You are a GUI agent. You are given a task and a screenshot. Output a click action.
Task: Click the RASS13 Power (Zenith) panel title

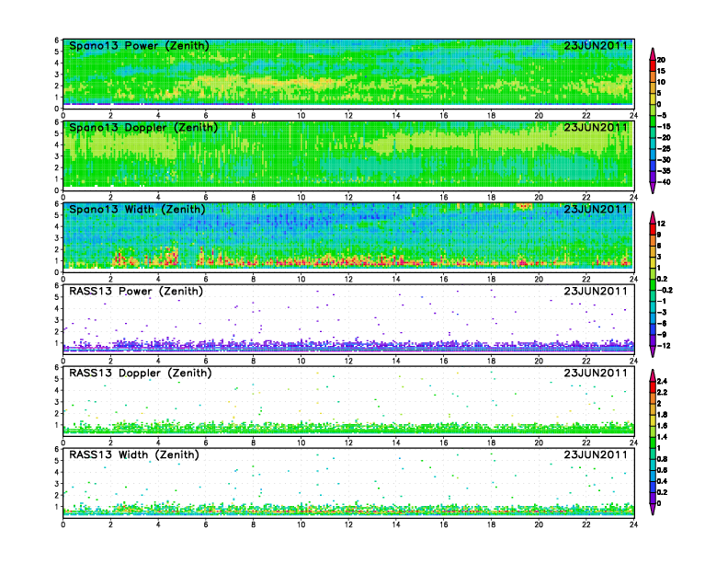coord(136,292)
